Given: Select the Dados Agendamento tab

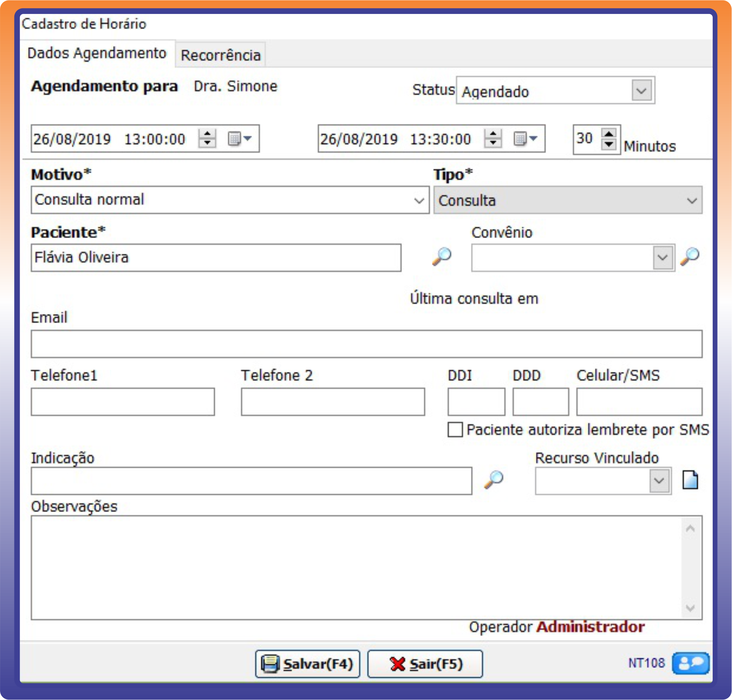Looking at the screenshot, I should tap(97, 53).
